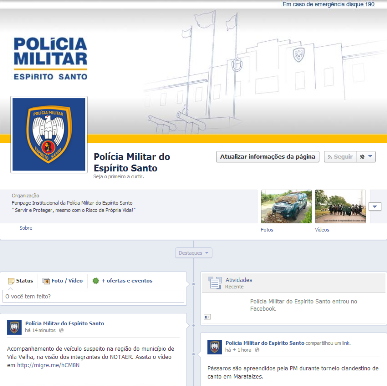Click the Organização category label
The height and width of the screenshot is (386, 387).
click(x=25, y=196)
